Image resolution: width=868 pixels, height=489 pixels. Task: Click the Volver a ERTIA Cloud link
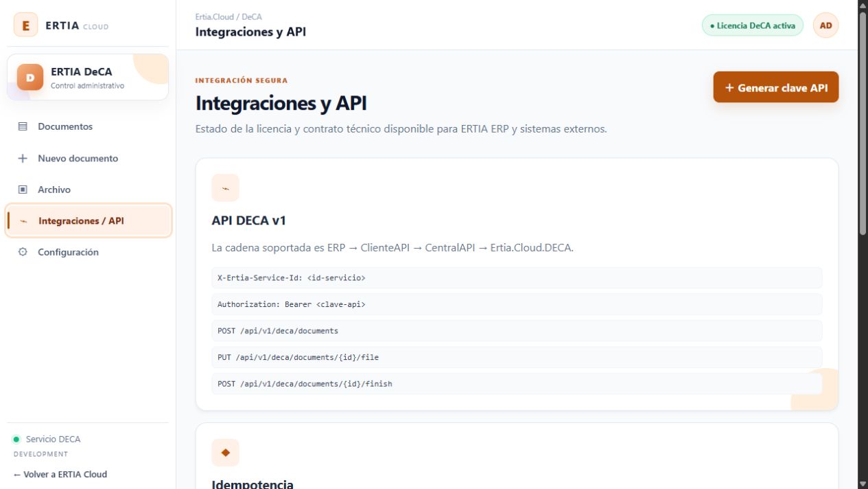[x=60, y=474]
